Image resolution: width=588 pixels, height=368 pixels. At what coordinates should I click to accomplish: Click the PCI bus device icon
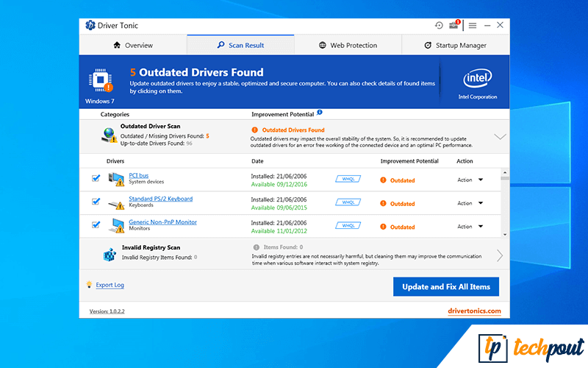coord(116,179)
